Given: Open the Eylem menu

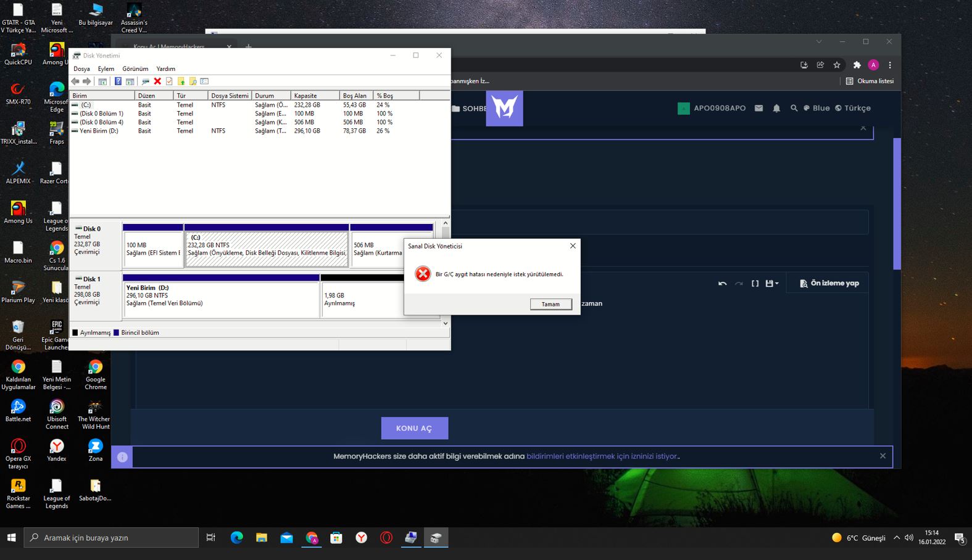Looking at the screenshot, I should pyautogui.click(x=106, y=69).
